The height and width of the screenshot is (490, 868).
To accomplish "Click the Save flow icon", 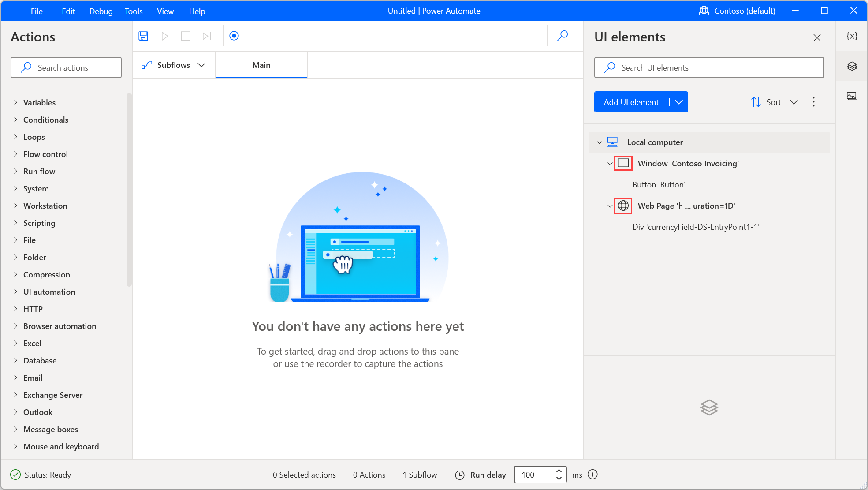I will [143, 35].
